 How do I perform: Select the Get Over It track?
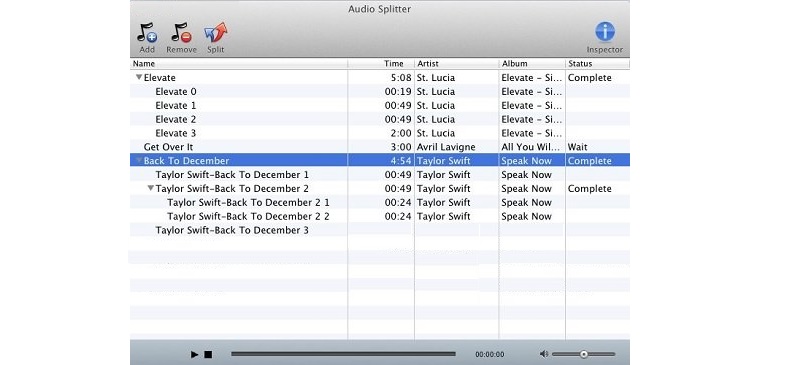380,147
